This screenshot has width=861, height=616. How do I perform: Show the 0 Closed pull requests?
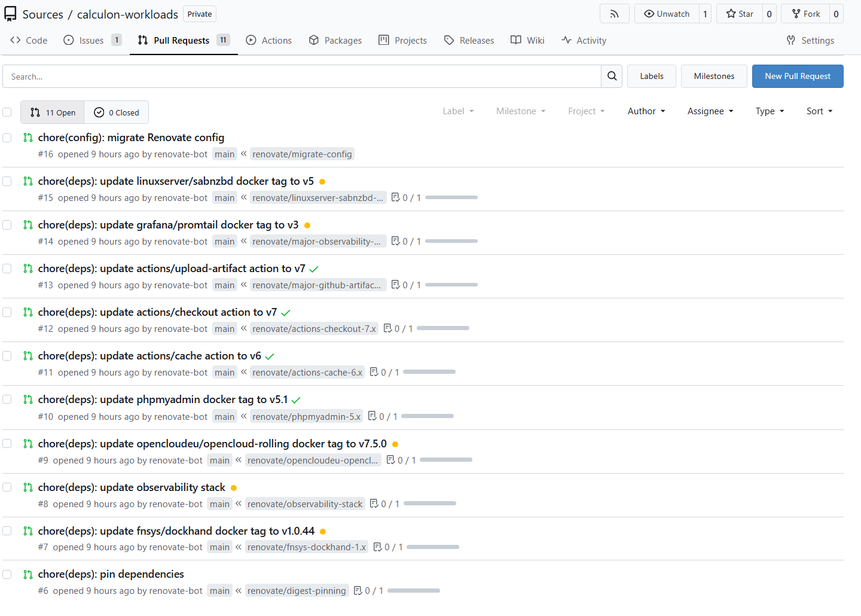pyautogui.click(x=117, y=112)
